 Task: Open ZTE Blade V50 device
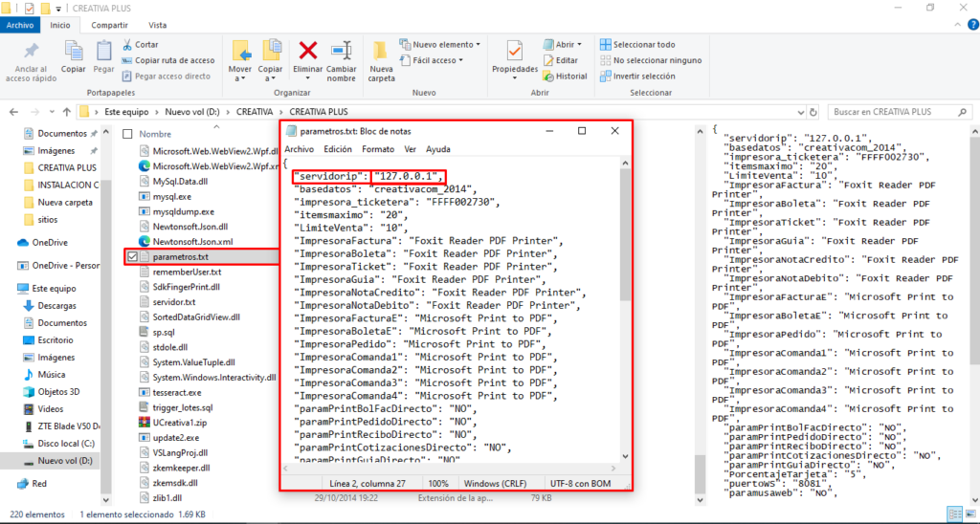[x=69, y=426]
